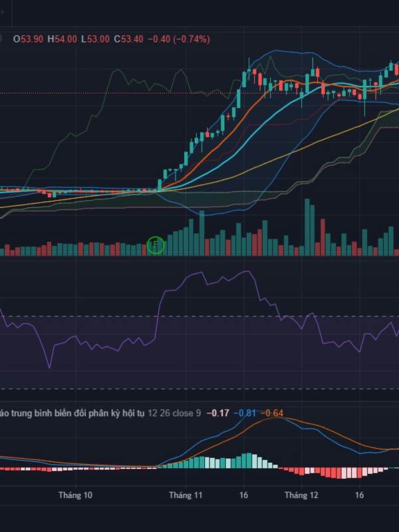Click the MACD parameters '12 26 close 9'
Viewport: 399px width, 532px height.
click(174, 413)
